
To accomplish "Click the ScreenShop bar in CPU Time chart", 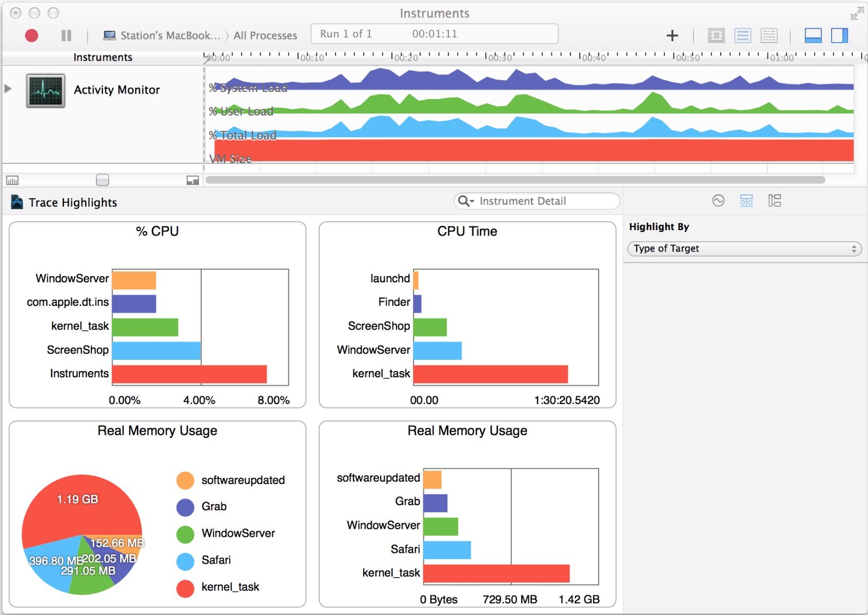I will coord(430,327).
